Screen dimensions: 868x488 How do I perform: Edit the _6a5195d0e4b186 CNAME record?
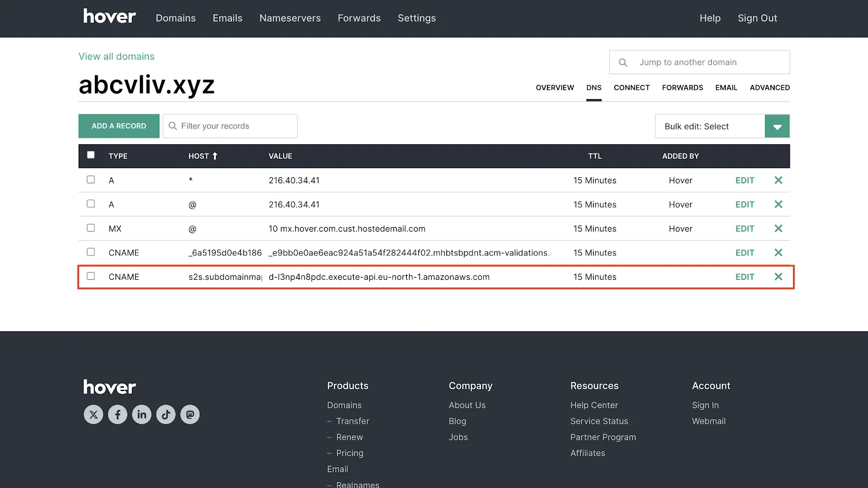[745, 253]
